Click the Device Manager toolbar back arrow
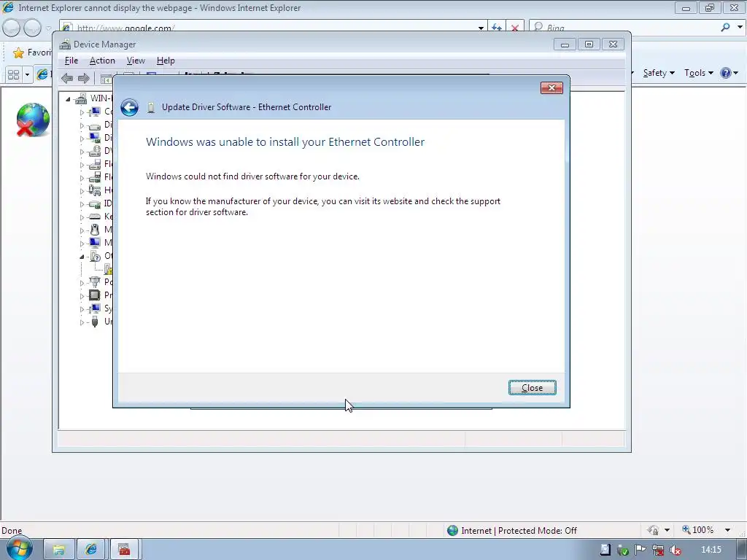 click(x=67, y=78)
